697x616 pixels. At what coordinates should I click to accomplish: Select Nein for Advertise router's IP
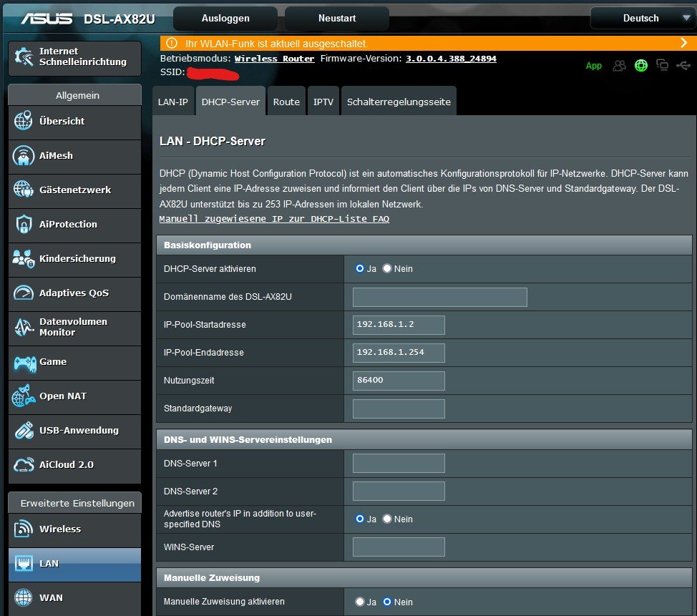pyautogui.click(x=387, y=519)
